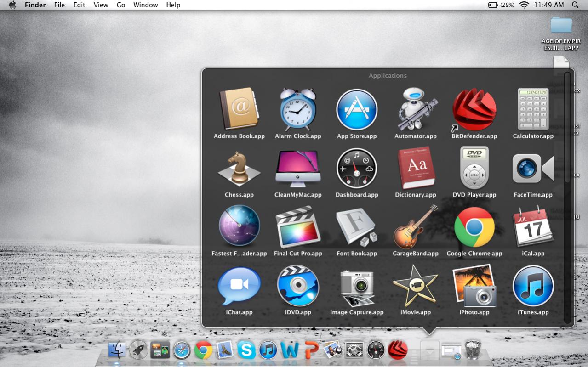
Task: Launch Automator.app robot icon
Action: 416,110
